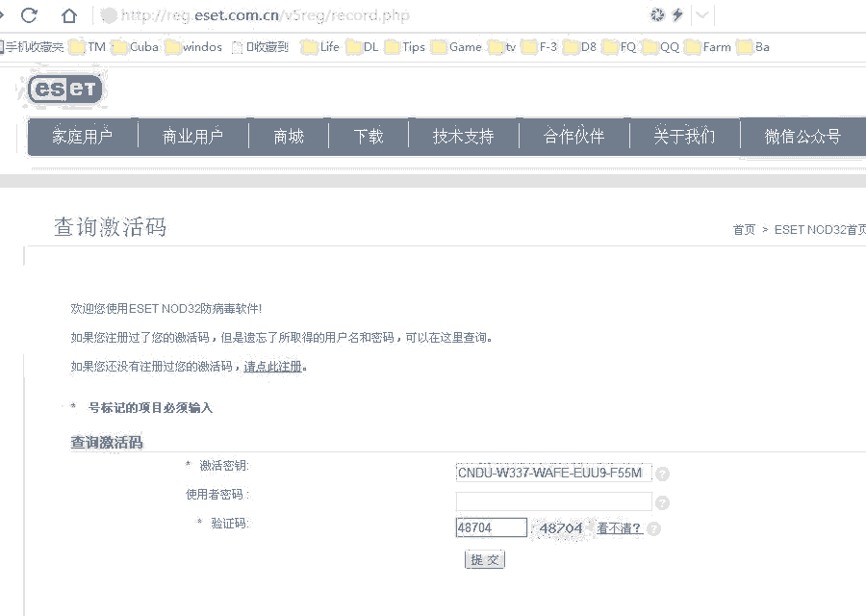Click the round extension icon beside lightning bolt
866x616 pixels.
coord(657,14)
